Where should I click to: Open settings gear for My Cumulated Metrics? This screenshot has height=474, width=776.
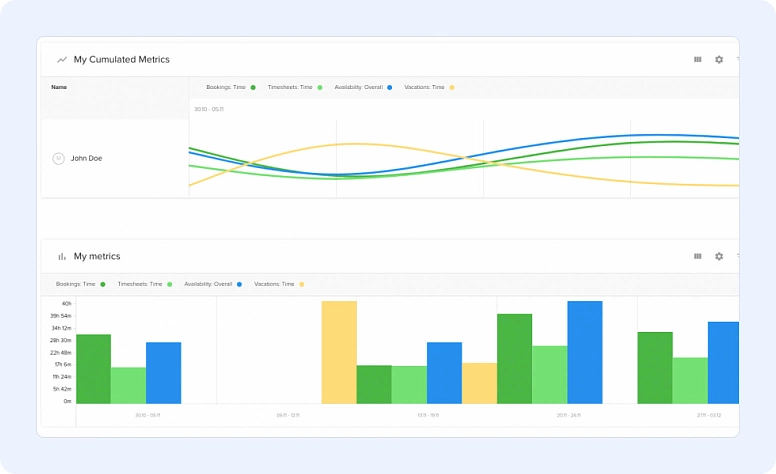[x=718, y=60]
